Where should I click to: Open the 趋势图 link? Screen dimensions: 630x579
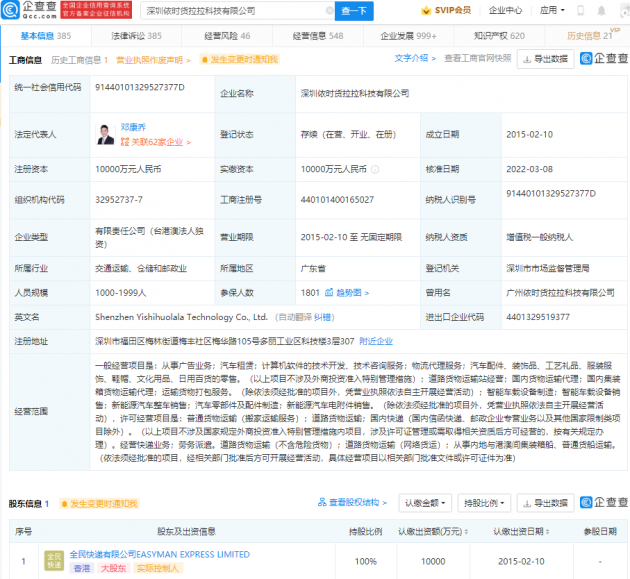(x=352, y=293)
